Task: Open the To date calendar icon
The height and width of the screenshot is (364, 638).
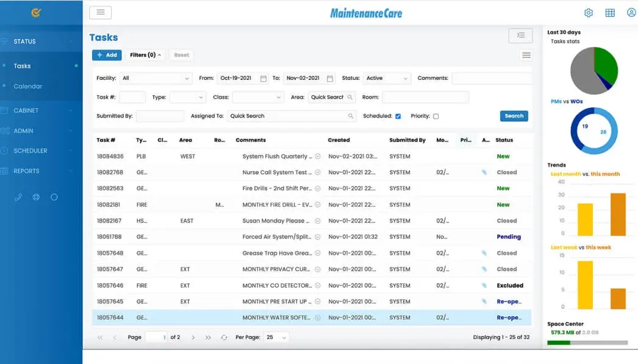Action: point(329,79)
